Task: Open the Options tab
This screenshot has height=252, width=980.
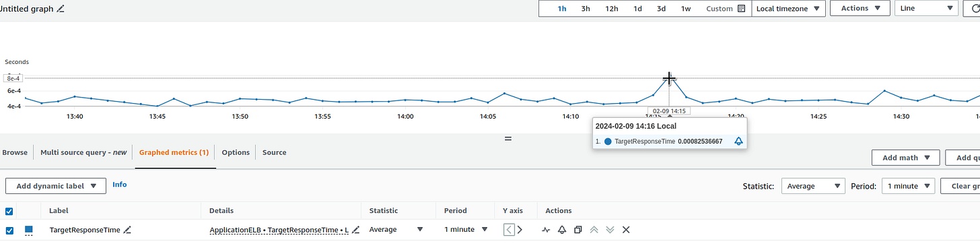Action: click(236, 152)
